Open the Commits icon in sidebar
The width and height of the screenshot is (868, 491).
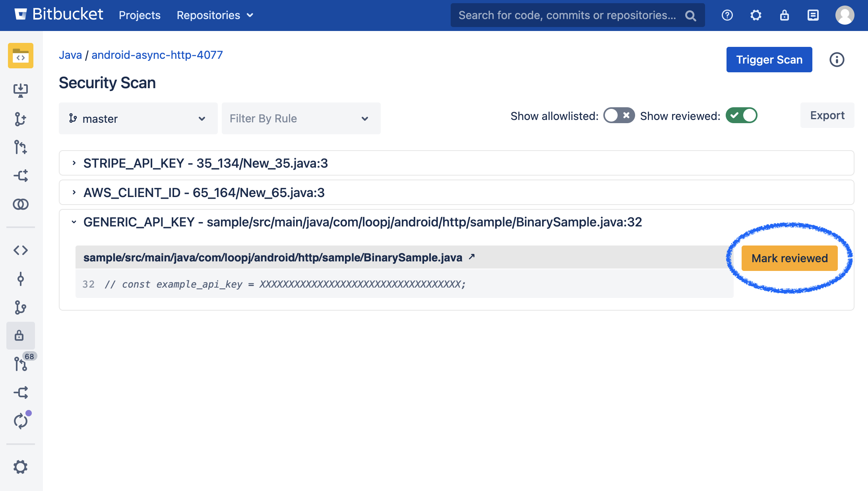21,279
